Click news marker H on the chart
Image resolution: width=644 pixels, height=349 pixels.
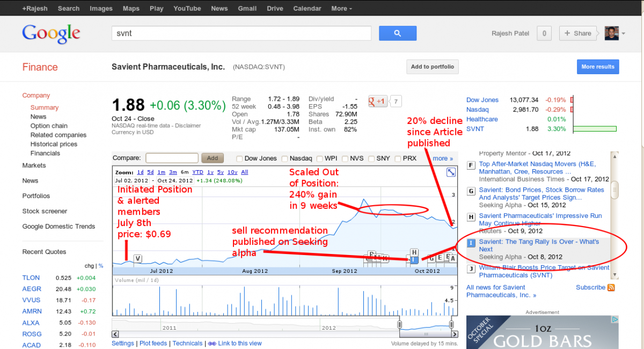coord(414,252)
